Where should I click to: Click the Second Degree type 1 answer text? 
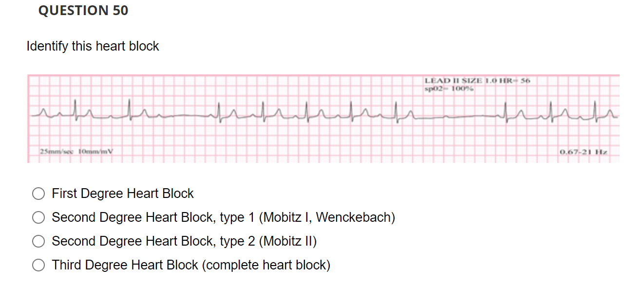pos(224,217)
